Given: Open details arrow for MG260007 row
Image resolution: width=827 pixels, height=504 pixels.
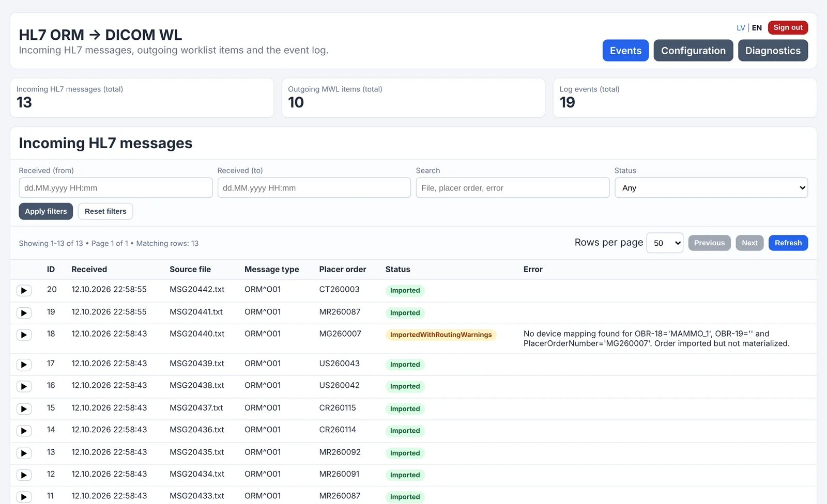Looking at the screenshot, I should pos(24,335).
